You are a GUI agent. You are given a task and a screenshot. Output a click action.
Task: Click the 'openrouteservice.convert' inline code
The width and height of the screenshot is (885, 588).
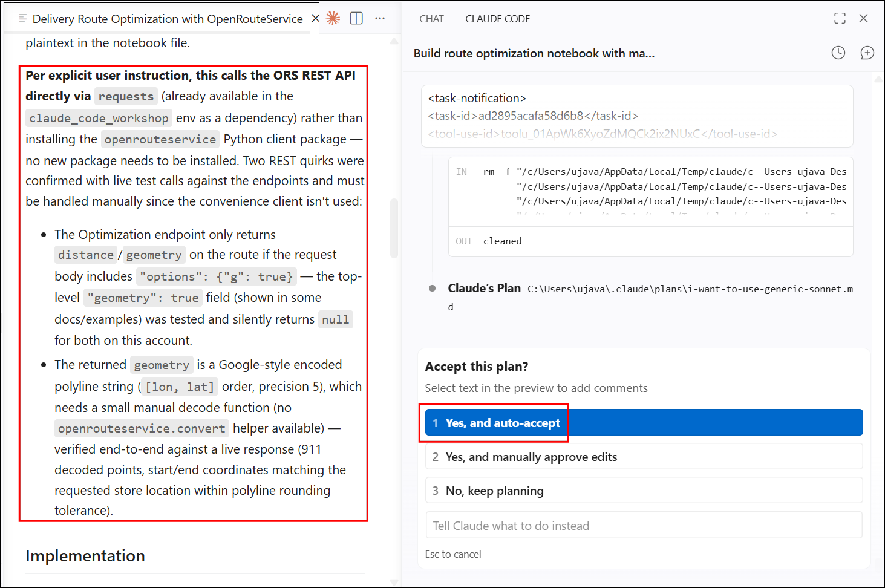click(x=142, y=428)
